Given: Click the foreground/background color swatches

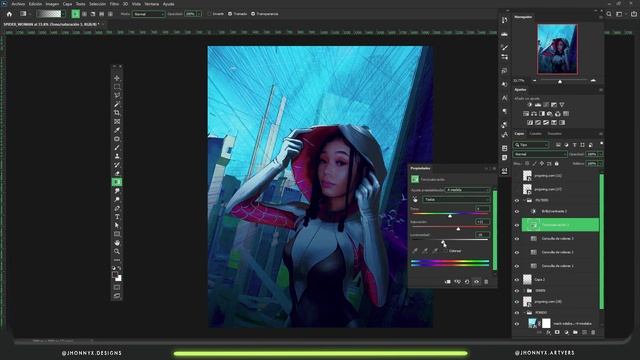Looking at the screenshot, I should (117, 277).
